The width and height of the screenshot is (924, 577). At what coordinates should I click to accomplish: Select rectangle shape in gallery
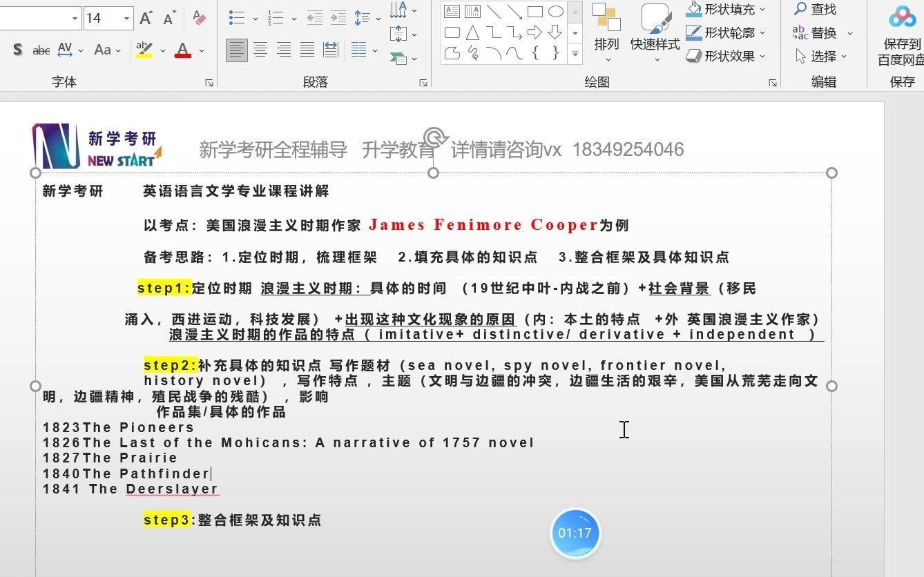click(535, 11)
